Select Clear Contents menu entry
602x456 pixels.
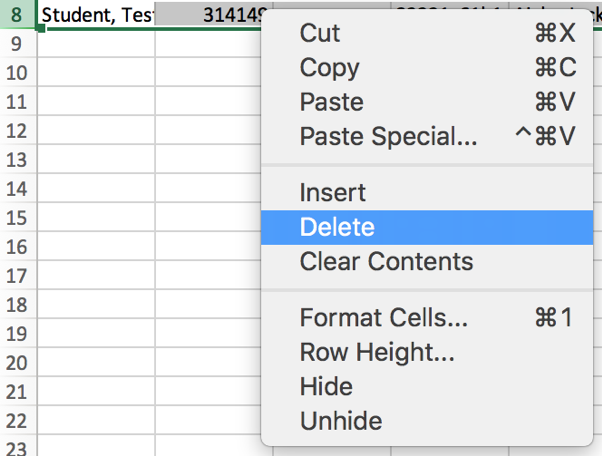coord(386,262)
